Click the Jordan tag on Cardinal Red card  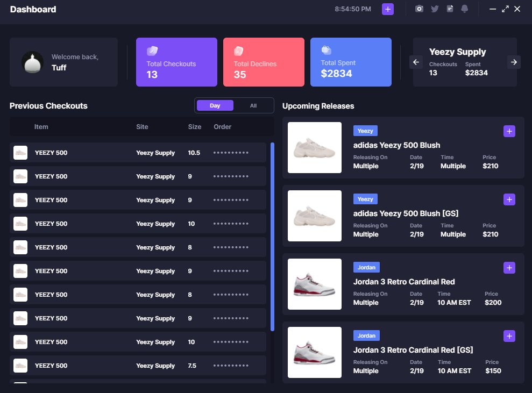[366, 267]
